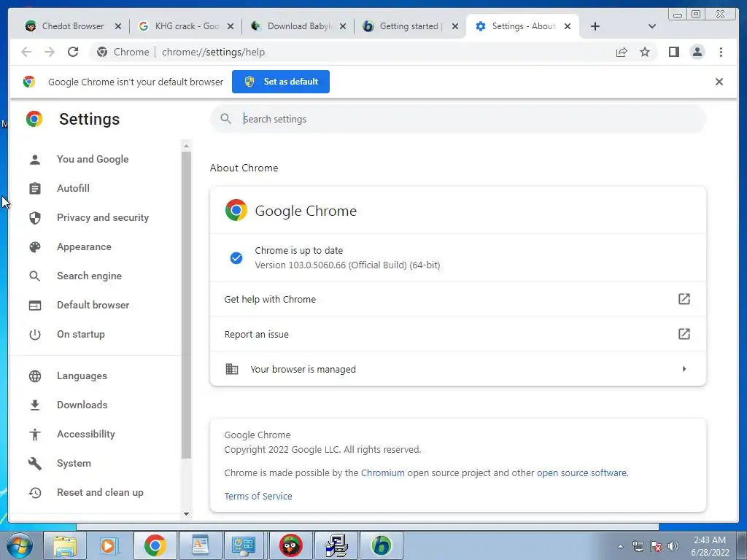The width and height of the screenshot is (747, 560).
Task: Show hidden system tray icons
Action: pyautogui.click(x=620, y=546)
